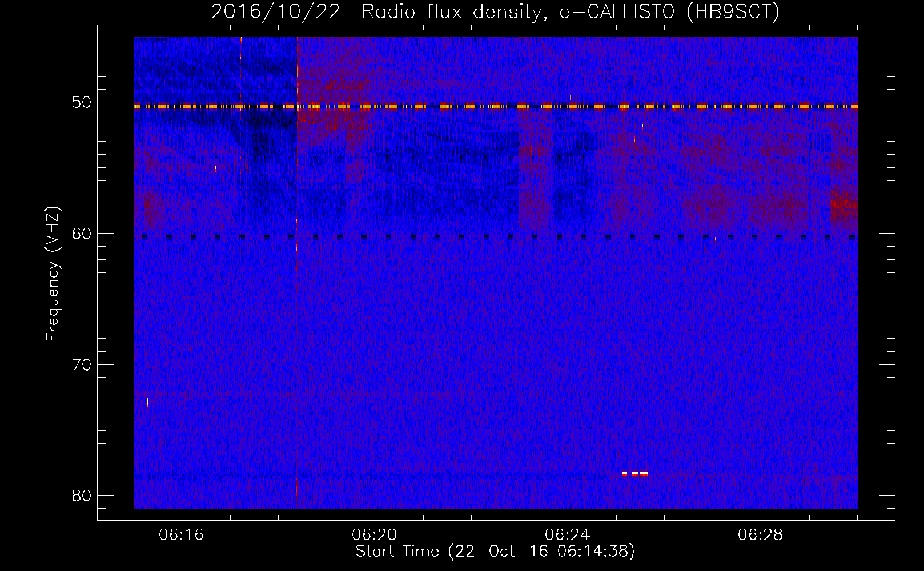Click the orange interference line near 50 MHz
The width and height of the screenshot is (924, 571).
496,107
